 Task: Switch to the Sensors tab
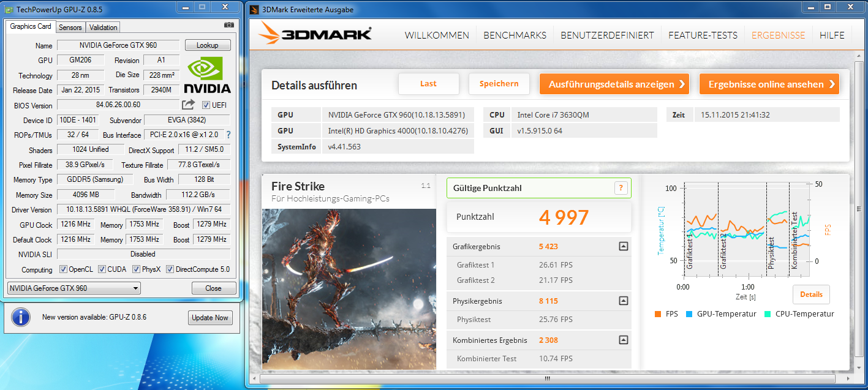pyautogui.click(x=70, y=28)
